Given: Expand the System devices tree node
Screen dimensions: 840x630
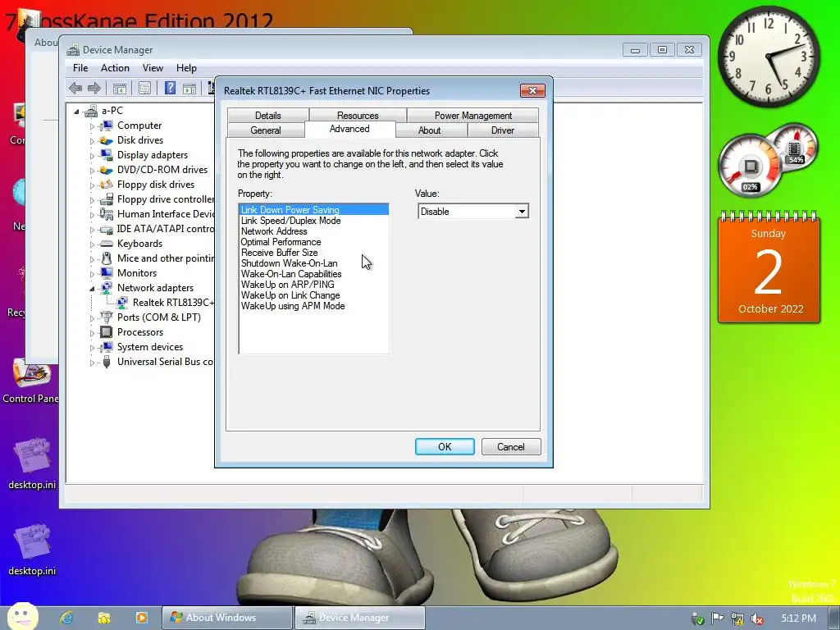Looking at the screenshot, I should pos(92,348).
